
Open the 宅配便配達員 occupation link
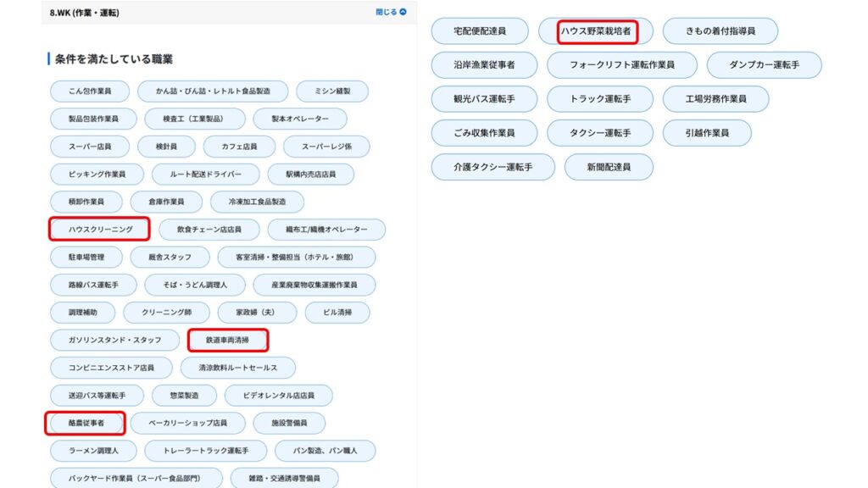click(480, 31)
